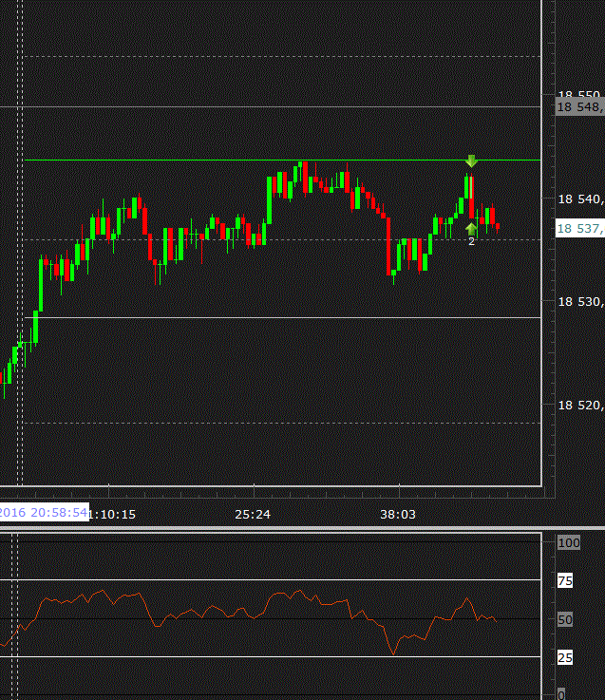Click the green up-arrow buy marker
605x700 pixels.
(x=471, y=230)
